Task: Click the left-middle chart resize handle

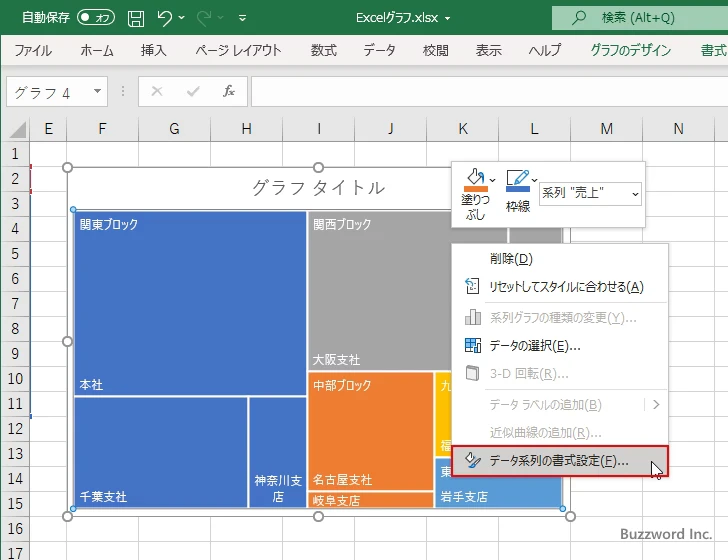Action: [x=67, y=342]
